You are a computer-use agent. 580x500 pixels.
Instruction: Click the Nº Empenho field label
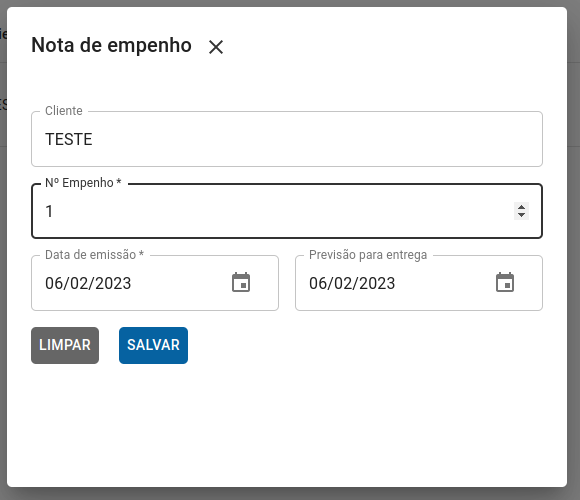point(83,183)
